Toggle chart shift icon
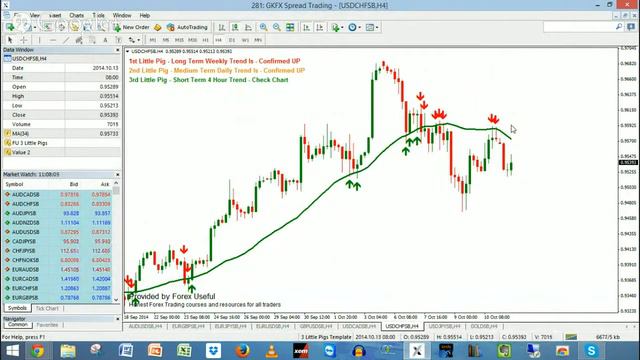 [320, 27]
